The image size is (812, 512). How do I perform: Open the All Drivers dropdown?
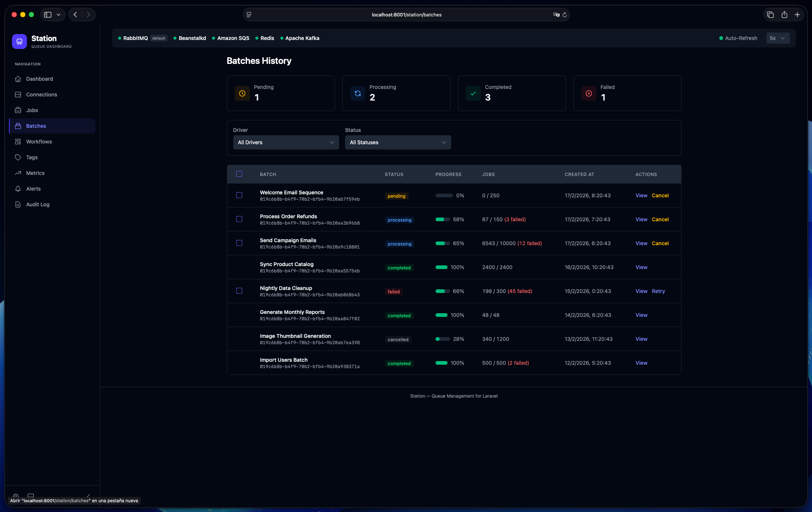286,142
